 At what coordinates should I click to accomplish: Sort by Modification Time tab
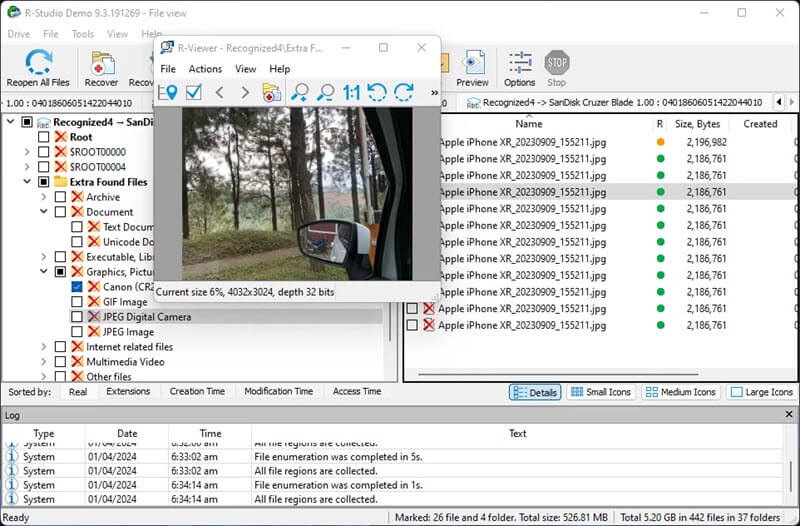[279, 391]
